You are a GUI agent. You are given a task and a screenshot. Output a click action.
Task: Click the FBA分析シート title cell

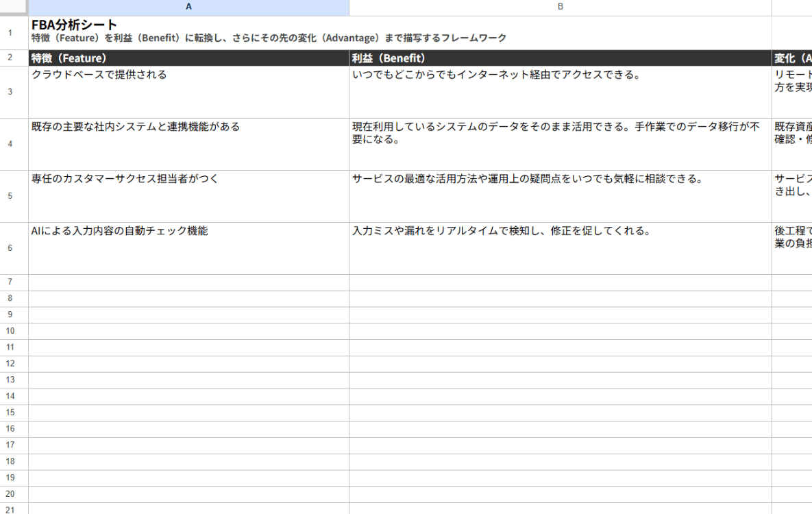(x=188, y=32)
